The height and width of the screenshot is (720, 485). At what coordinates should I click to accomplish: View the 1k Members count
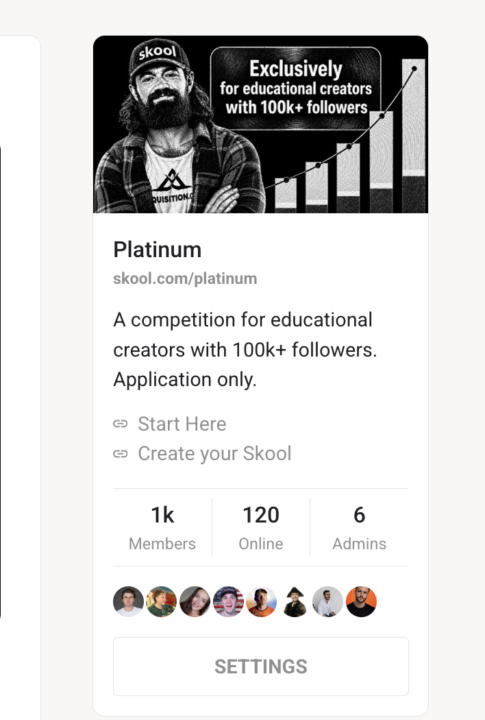162,527
